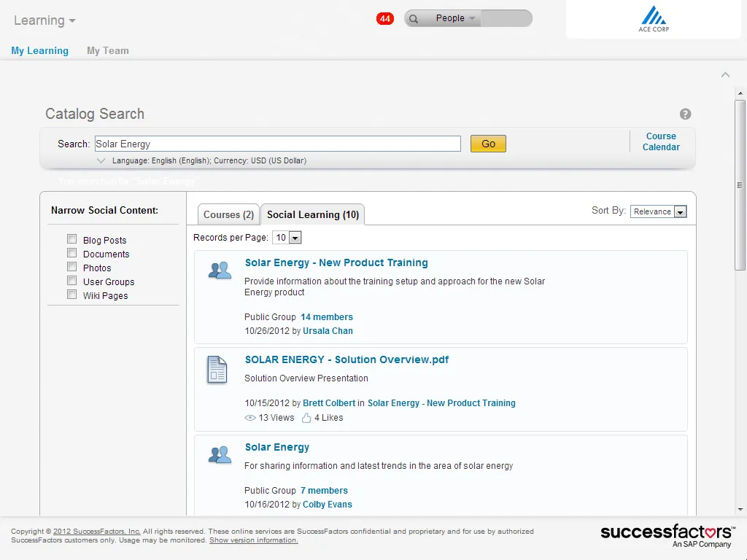
Task: Click the group icon for New Product Training
Action: [x=220, y=271]
